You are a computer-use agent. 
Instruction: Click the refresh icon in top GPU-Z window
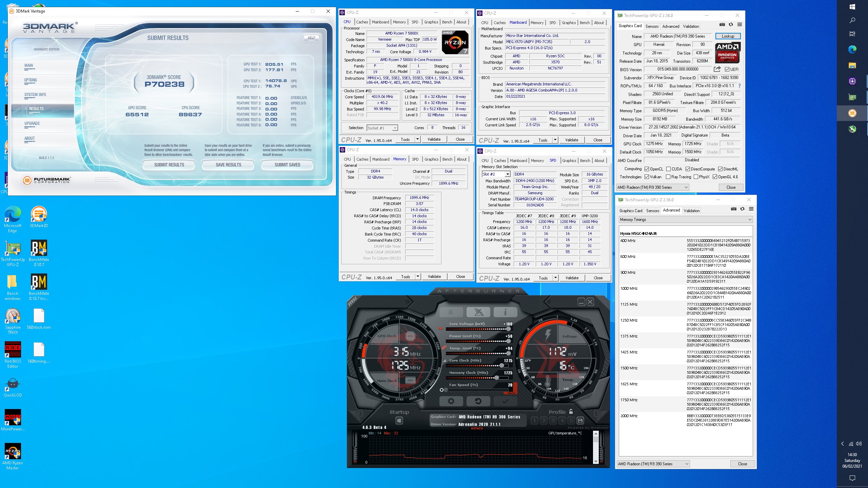coord(731,24)
